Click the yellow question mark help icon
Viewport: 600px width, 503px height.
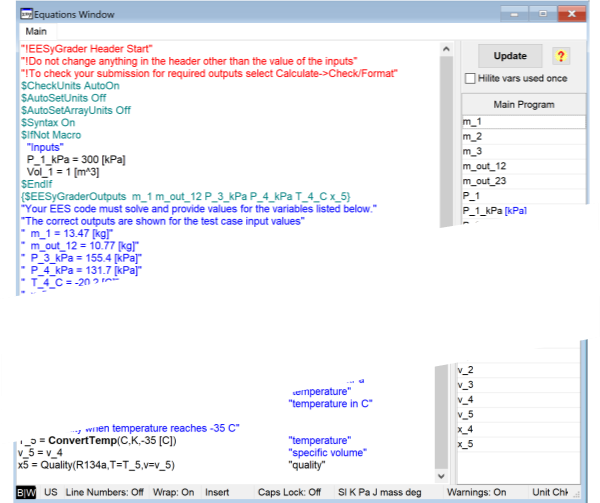point(561,56)
